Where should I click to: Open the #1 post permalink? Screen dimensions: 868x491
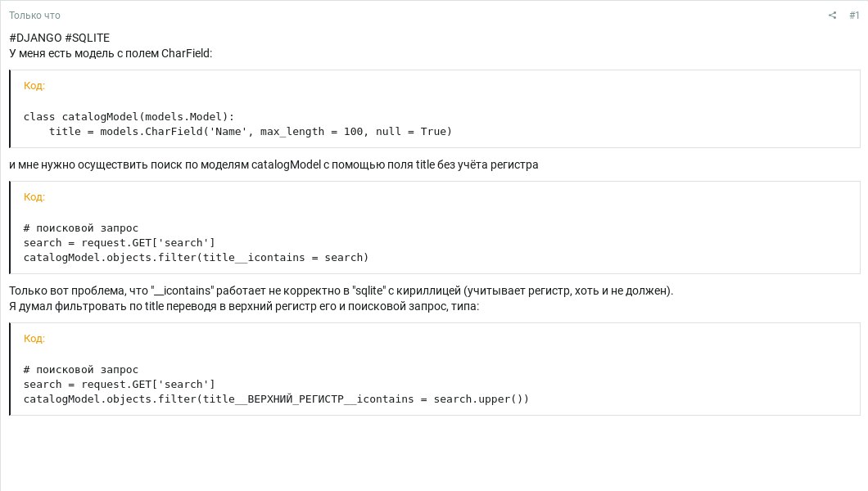(x=854, y=16)
